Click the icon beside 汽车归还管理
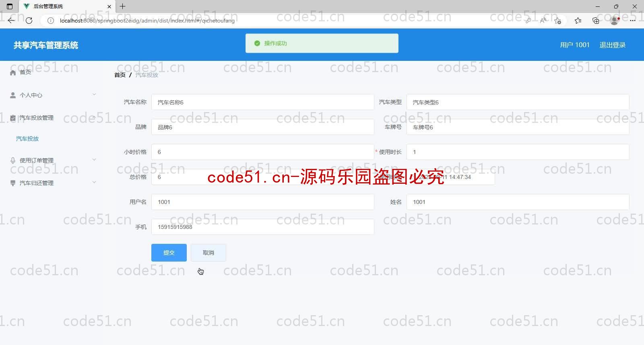 tap(13, 183)
